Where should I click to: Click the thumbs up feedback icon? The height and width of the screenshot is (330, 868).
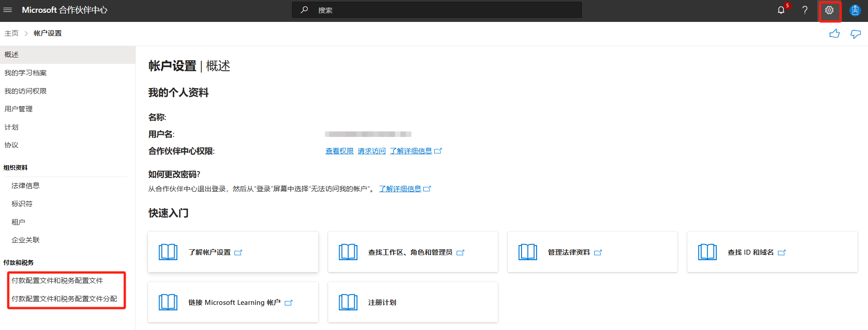[835, 33]
